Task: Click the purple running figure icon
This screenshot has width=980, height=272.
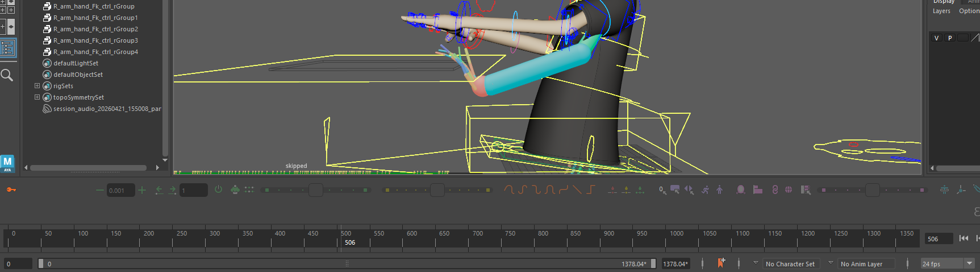Action: coord(705,190)
